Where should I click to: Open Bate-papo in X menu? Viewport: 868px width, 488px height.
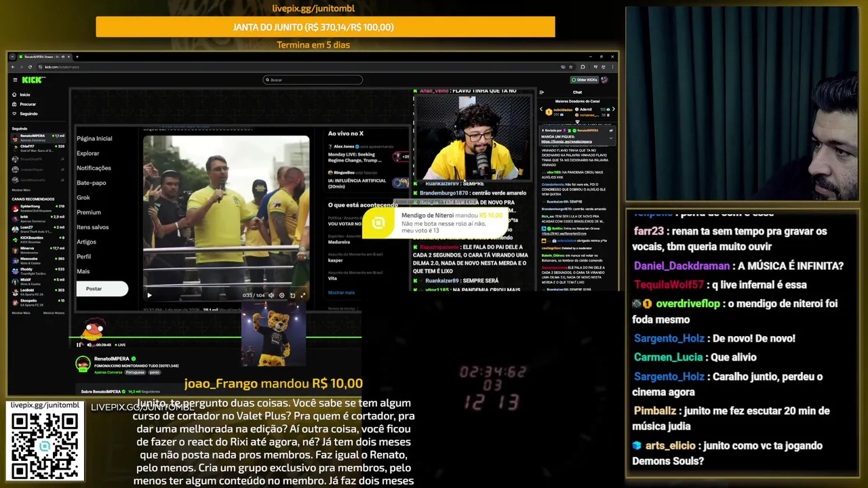[x=92, y=183]
